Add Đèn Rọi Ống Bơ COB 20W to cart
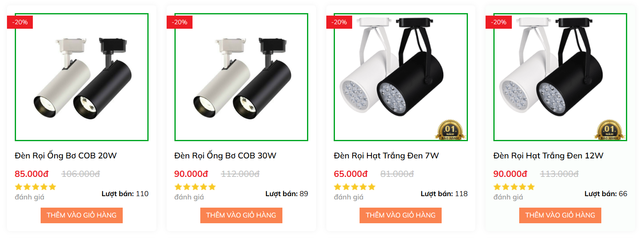 (x=82, y=215)
